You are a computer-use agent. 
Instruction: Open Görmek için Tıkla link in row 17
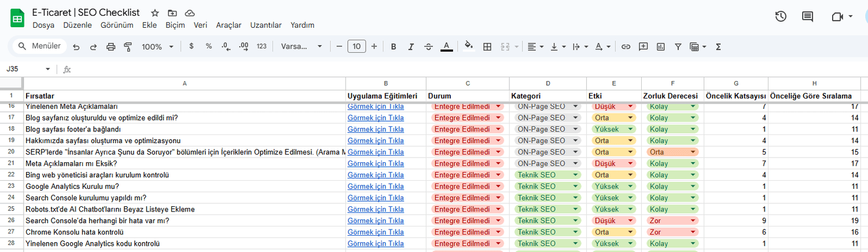[376, 118]
